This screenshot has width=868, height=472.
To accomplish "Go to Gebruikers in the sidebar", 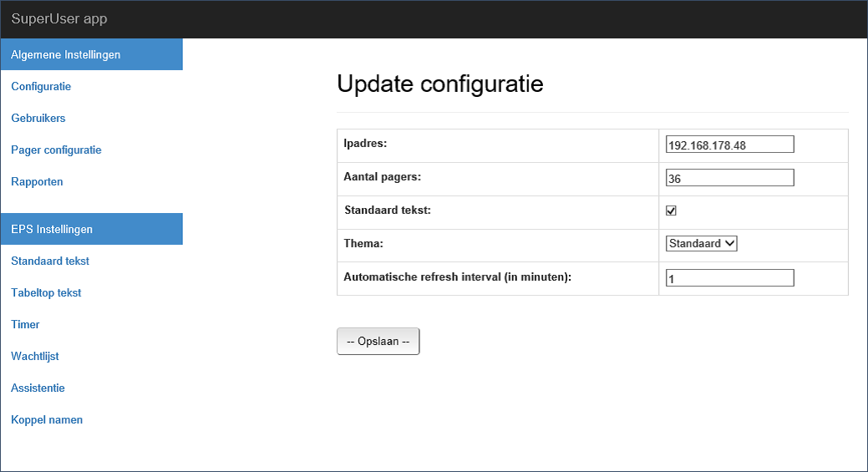I will click(38, 119).
